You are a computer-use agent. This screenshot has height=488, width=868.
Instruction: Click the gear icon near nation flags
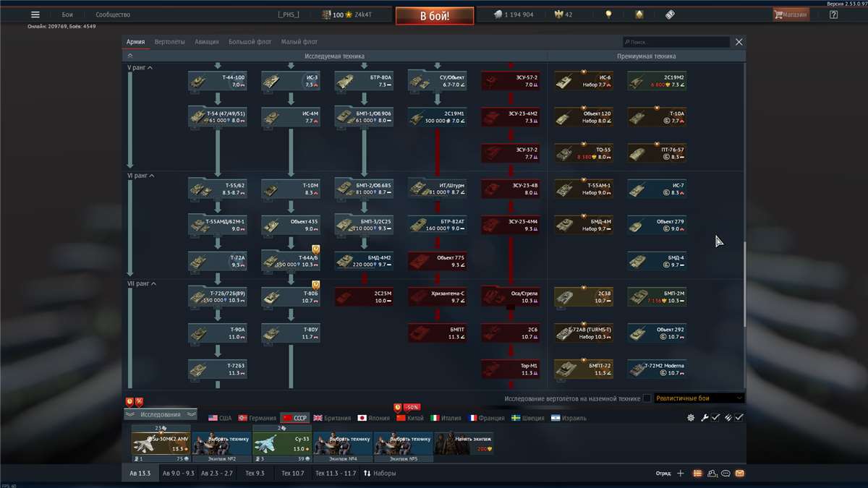(691, 418)
